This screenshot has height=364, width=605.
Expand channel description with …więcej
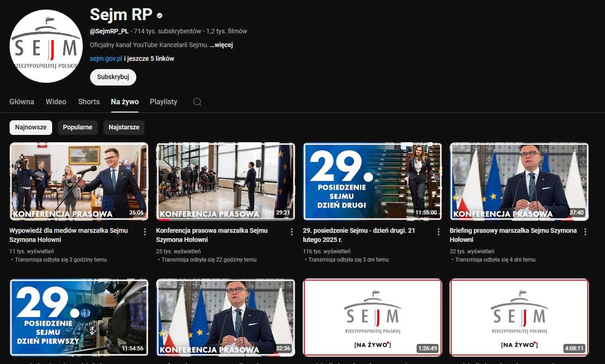(222, 45)
